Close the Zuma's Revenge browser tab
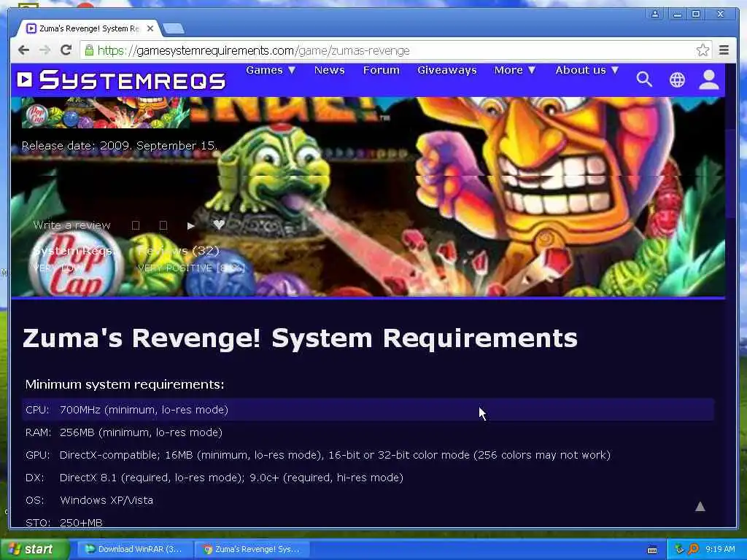 coord(150,28)
